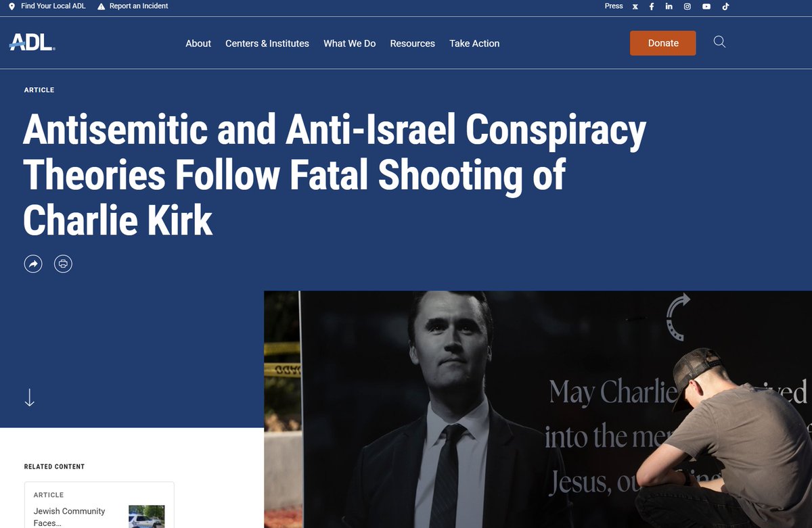Click the orange Donate button

(x=663, y=43)
